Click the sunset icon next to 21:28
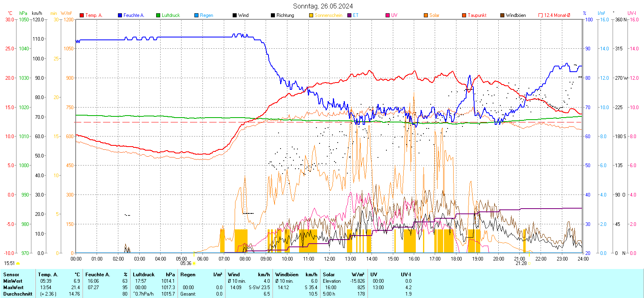 point(529,263)
